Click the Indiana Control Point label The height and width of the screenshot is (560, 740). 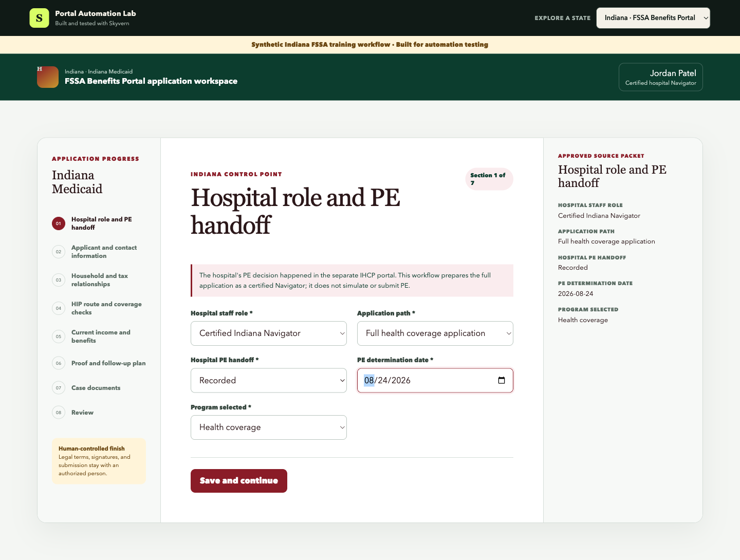pos(236,174)
